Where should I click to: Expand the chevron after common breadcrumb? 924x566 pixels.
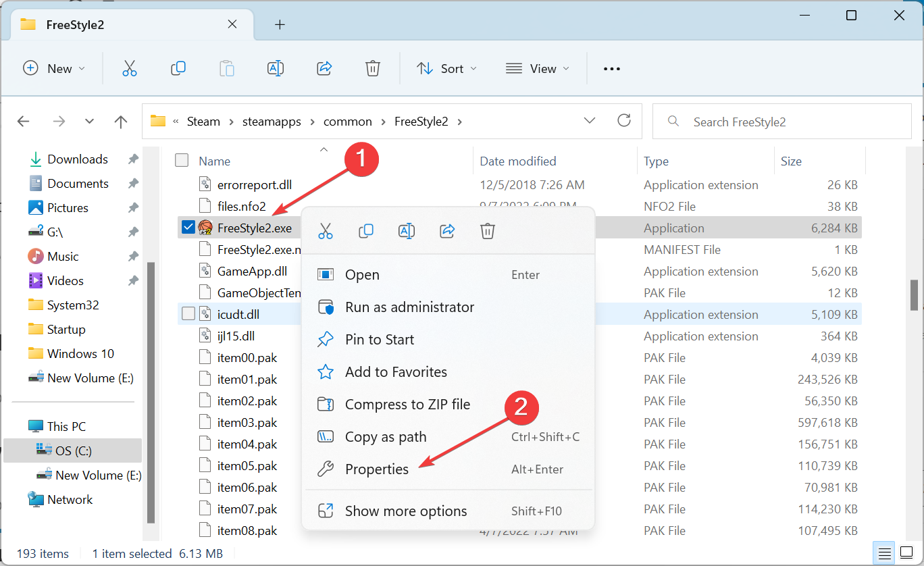coord(382,122)
